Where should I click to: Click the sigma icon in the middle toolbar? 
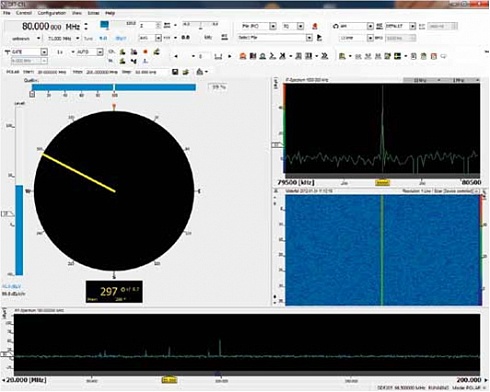(x=272, y=56)
